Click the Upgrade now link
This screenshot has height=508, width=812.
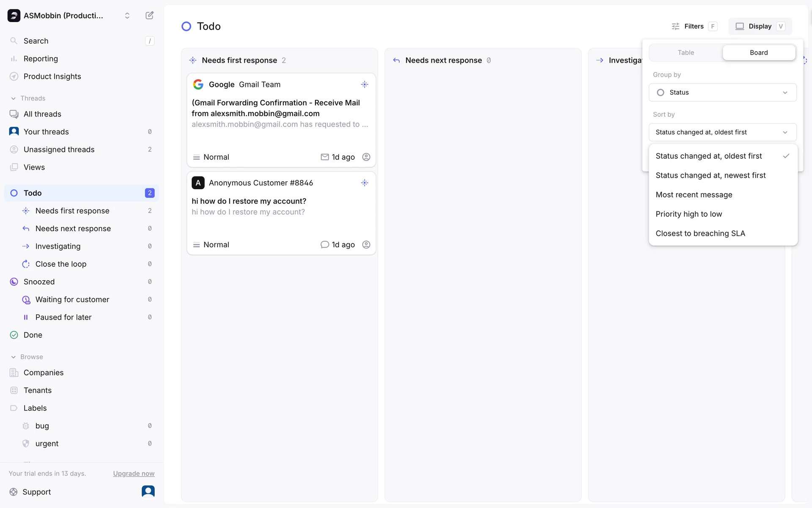(x=134, y=474)
